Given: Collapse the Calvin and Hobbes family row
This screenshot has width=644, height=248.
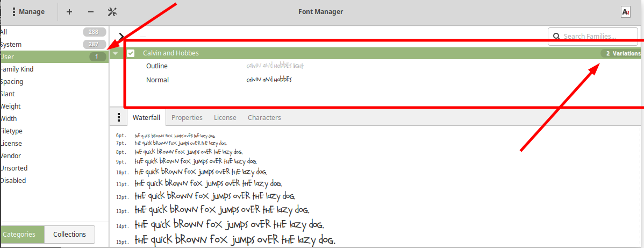Looking at the screenshot, I should (x=116, y=53).
